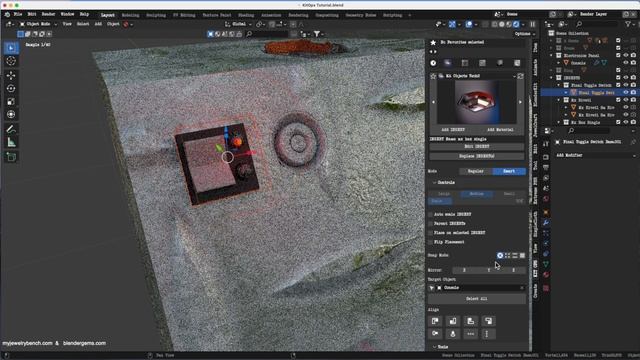Click the vertical dots distribute align button
The height and width of the screenshot is (360, 640).
click(487, 334)
